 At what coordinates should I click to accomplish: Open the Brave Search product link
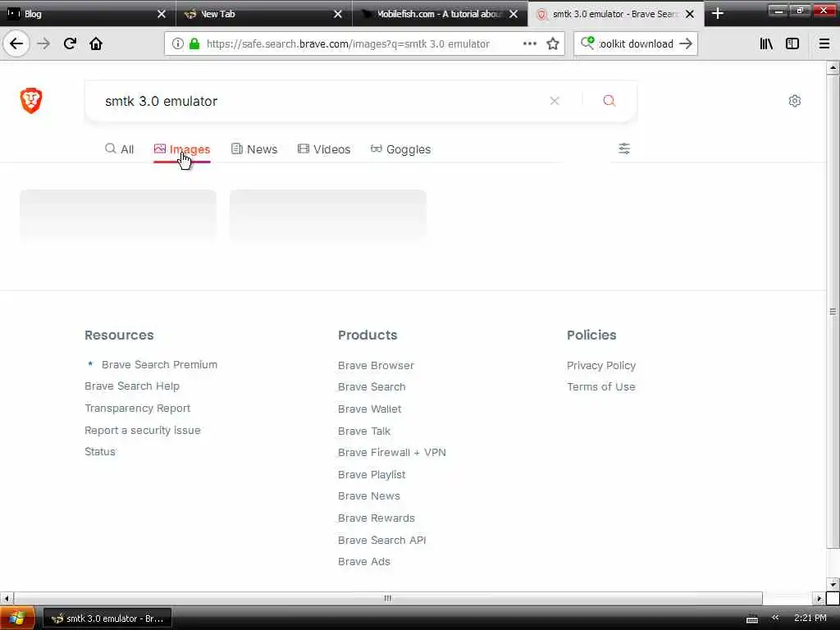(372, 386)
